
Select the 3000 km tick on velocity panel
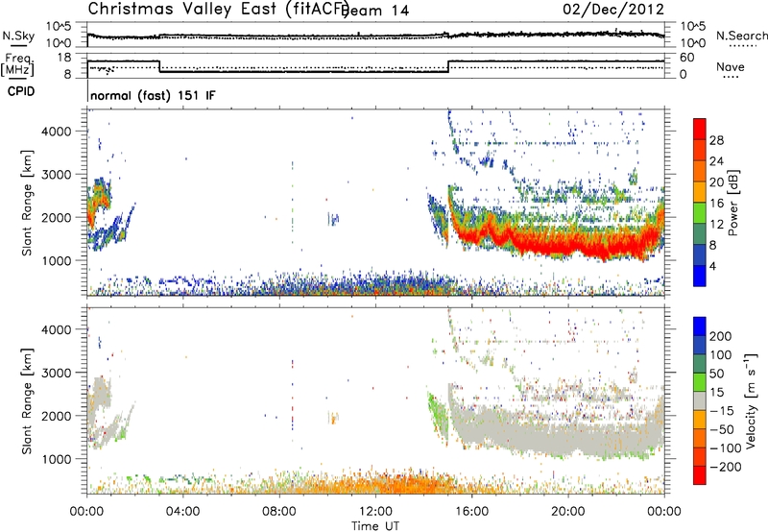click(57, 373)
